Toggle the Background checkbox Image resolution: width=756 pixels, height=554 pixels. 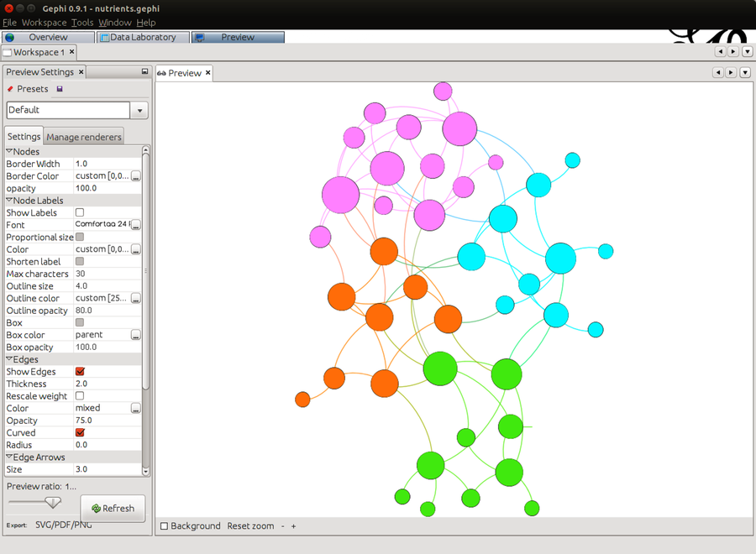click(x=165, y=526)
